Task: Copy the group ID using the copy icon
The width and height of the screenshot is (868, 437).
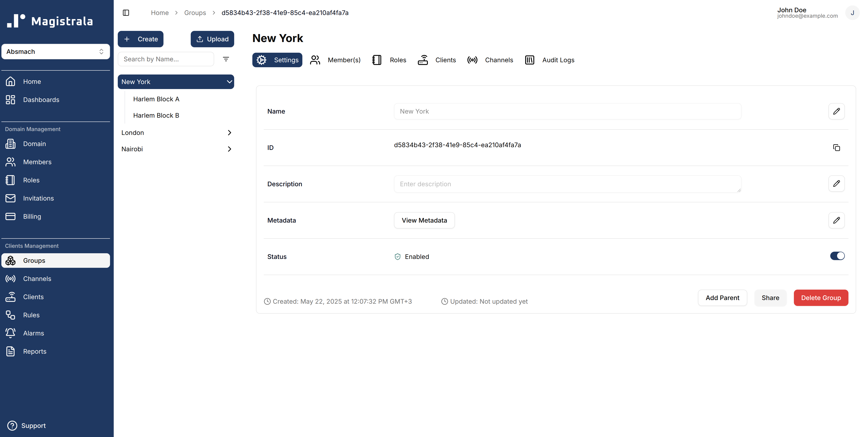Action: coord(837,147)
